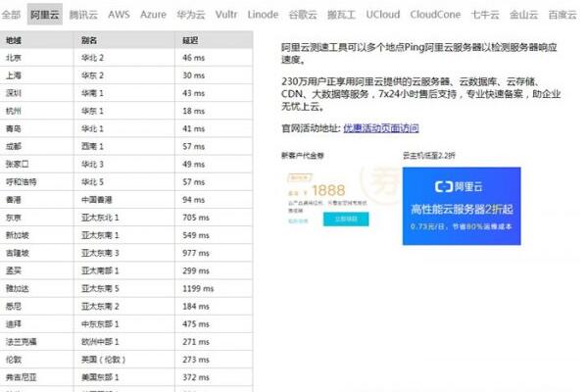Click the teal button on 1888 coupon banner
This screenshot has height=392, width=588.
coord(346,220)
